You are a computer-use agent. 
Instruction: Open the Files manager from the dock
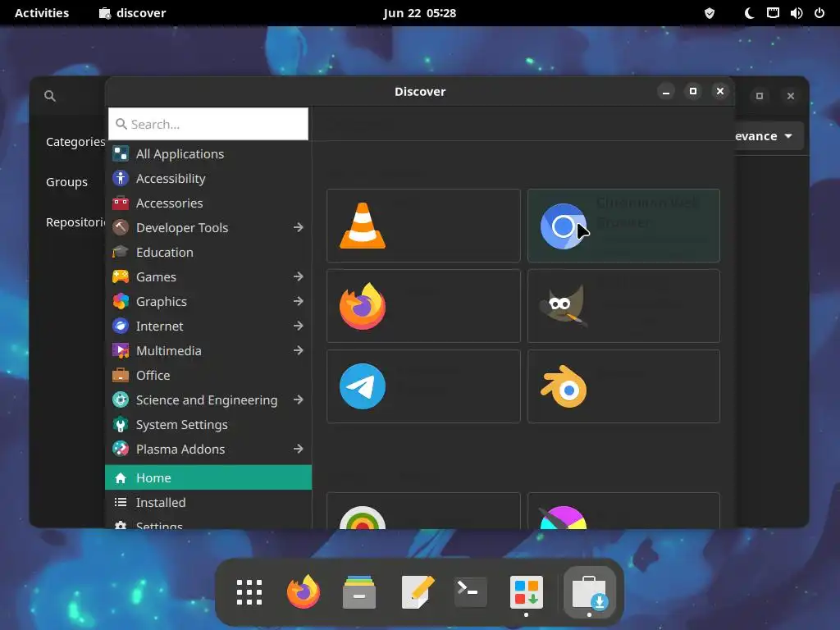coord(359,592)
